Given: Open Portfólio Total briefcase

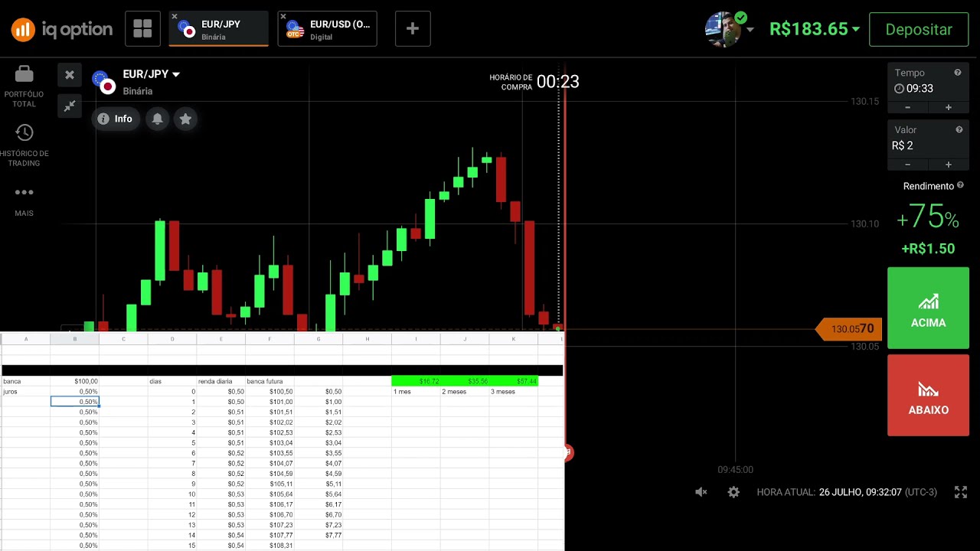Looking at the screenshot, I should pos(24,86).
